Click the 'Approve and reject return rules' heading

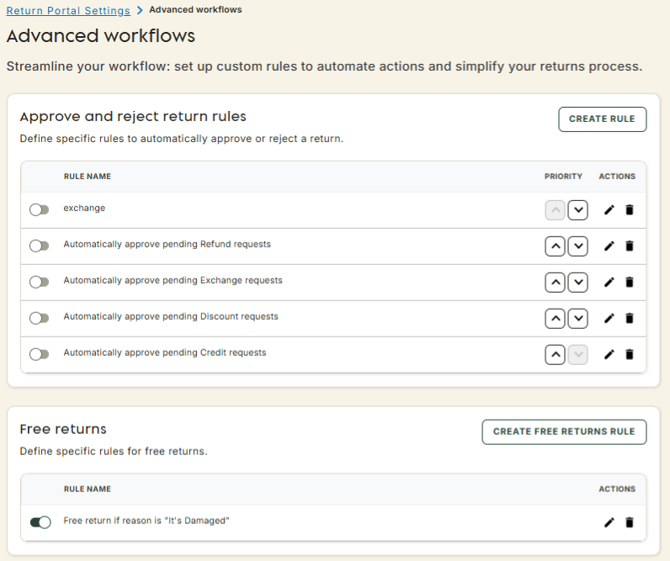coord(133,117)
